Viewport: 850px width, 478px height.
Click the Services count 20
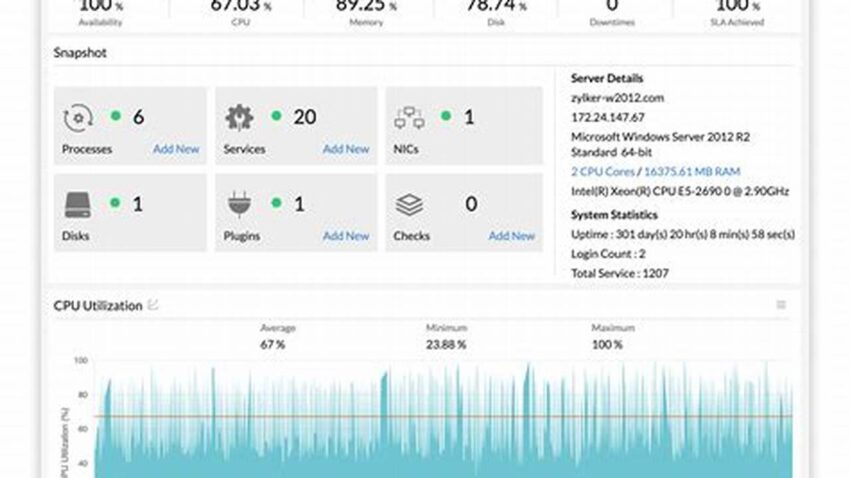[x=305, y=117]
